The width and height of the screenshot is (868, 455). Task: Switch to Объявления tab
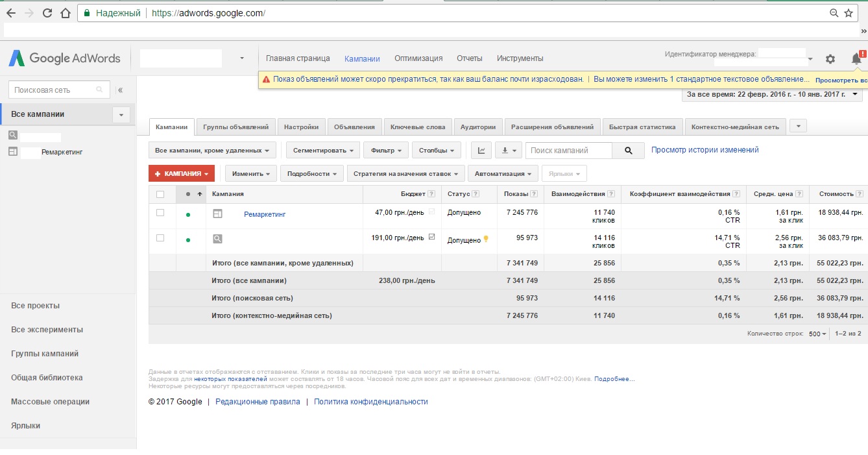coord(354,127)
